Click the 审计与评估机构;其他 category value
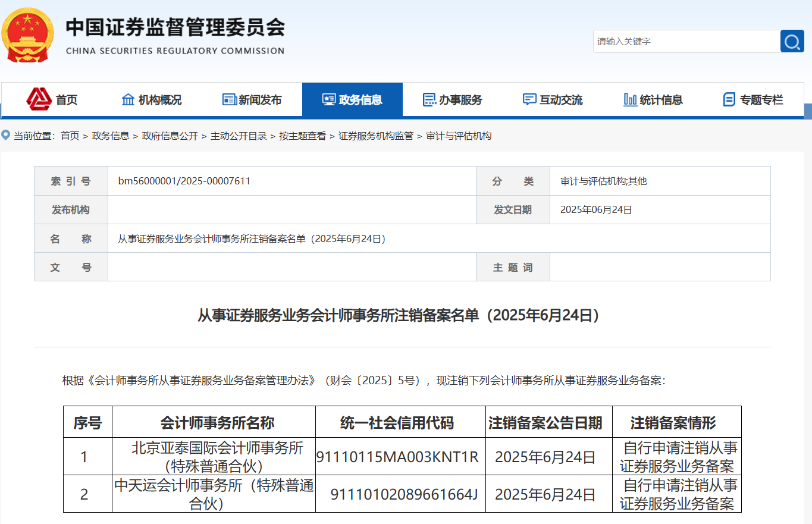Screen dimensions: 812x524 pos(603,181)
